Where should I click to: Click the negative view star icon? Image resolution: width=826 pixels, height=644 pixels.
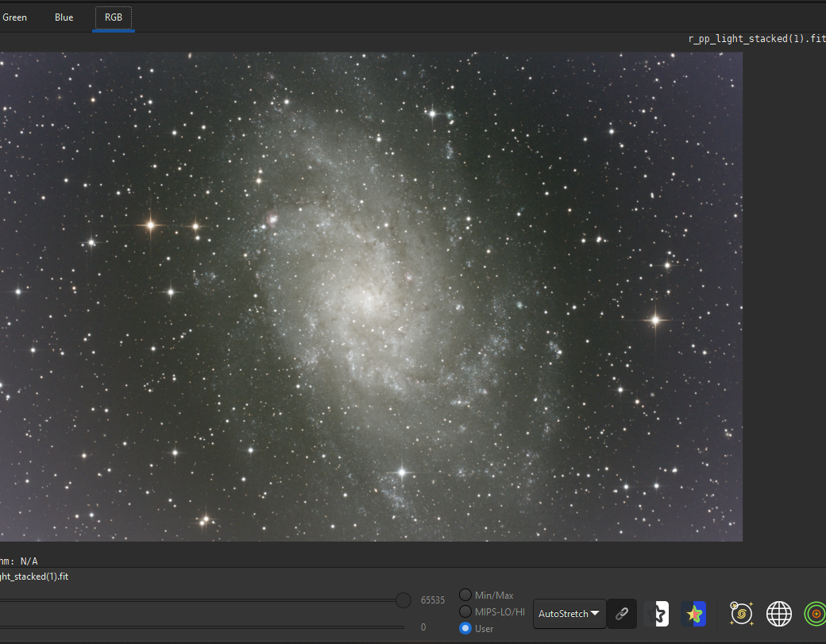(657, 614)
